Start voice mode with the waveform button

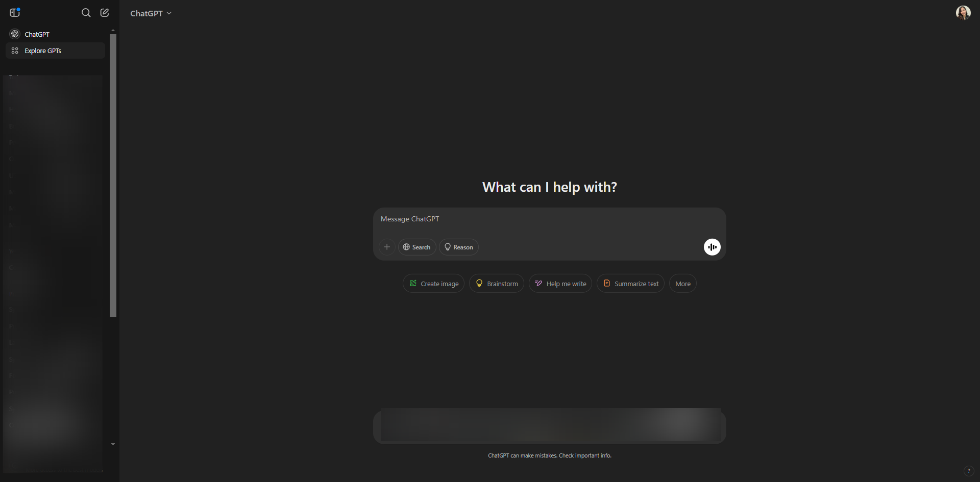click(x=712, y=247)
